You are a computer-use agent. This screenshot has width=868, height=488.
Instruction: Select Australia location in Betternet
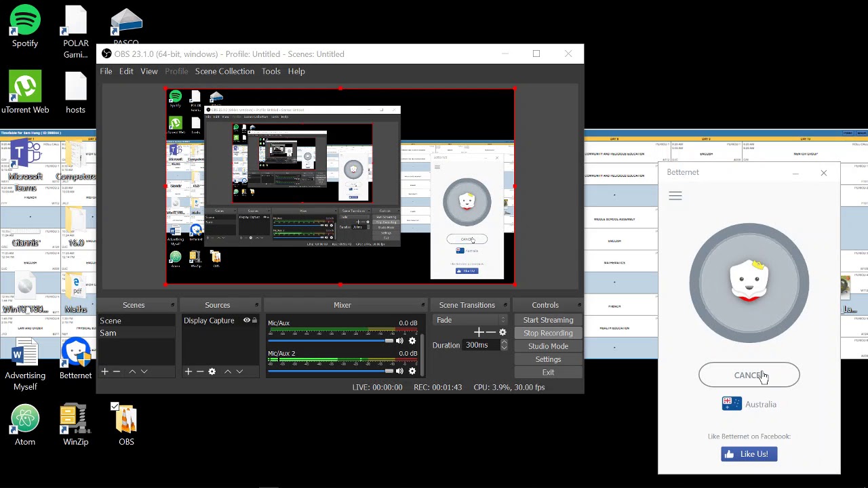click(749, 404)
